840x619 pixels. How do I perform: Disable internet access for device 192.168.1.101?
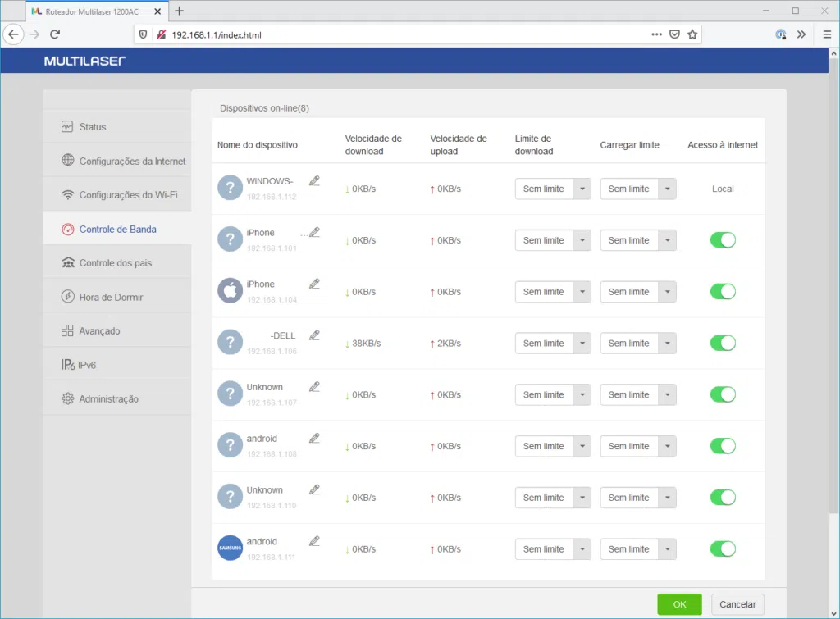click(723, 240)
